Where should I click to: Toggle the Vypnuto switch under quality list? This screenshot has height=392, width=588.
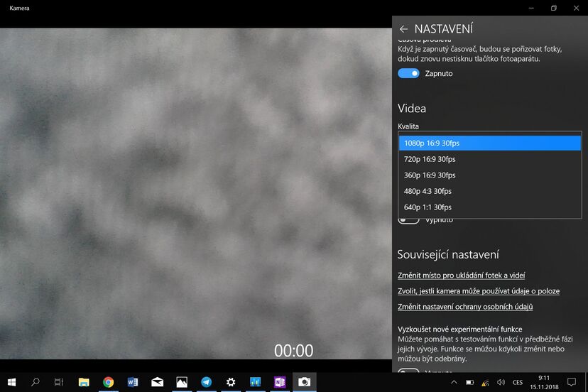(408, 221)
